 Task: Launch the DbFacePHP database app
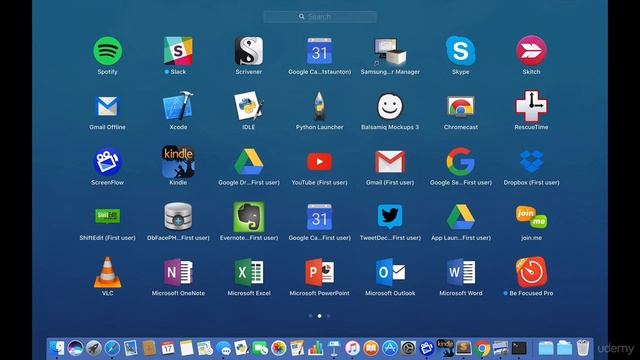[x=178, y=217]
